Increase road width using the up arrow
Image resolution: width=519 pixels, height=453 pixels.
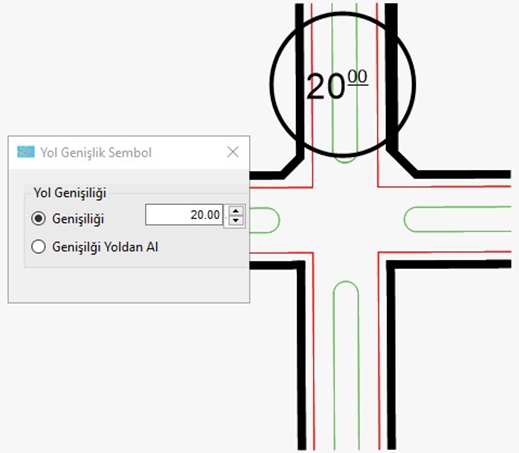[x=236, y=211]
